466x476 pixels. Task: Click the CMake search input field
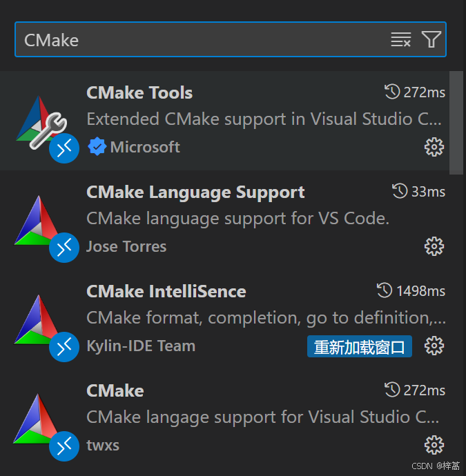point(200,40)
